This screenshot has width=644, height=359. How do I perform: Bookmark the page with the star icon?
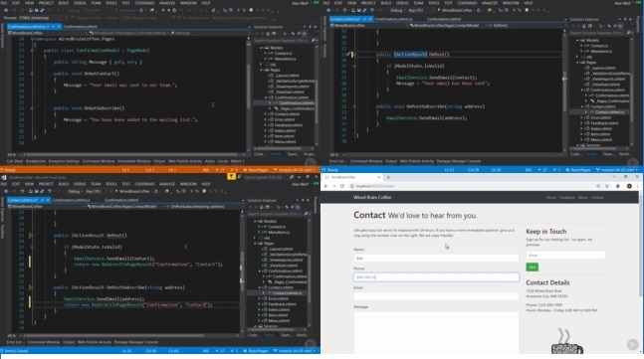606,186
